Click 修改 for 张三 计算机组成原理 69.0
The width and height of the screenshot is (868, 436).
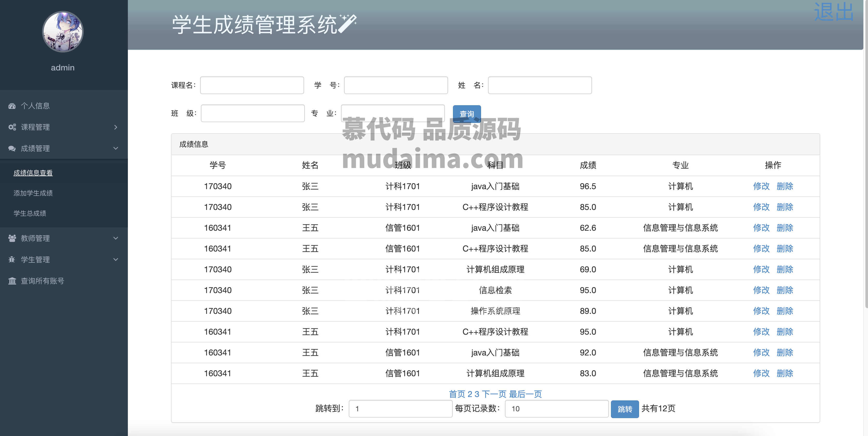click(761, 269)
